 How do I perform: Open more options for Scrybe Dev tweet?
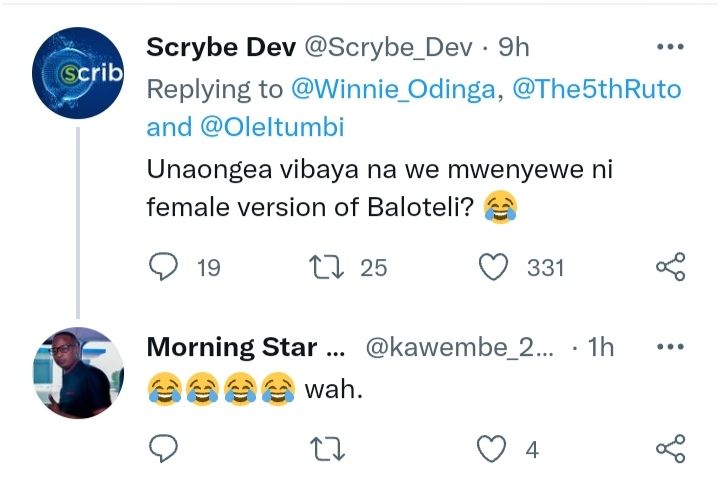(x=669, y=47)
